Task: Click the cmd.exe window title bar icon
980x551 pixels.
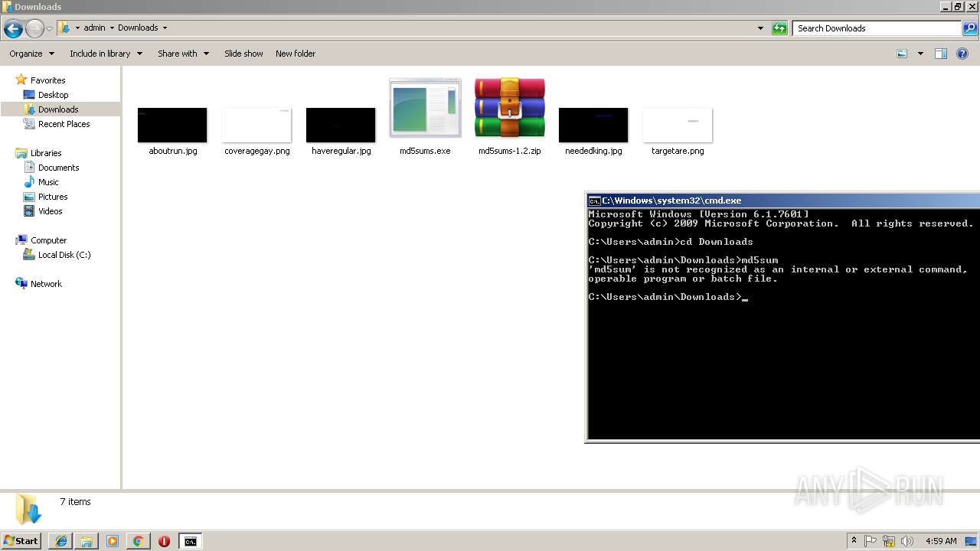Action: pyautogui.click(x=594, y=201)
